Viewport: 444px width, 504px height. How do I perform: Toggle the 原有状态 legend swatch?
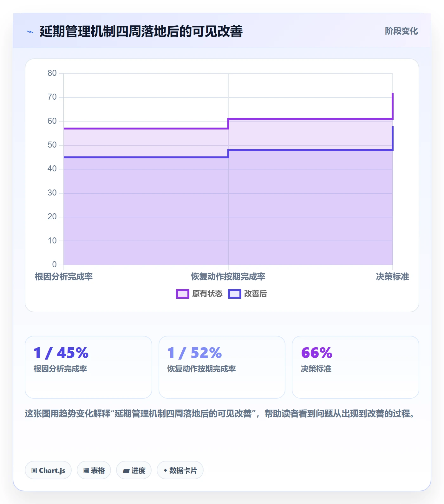[x=183, y=294]
